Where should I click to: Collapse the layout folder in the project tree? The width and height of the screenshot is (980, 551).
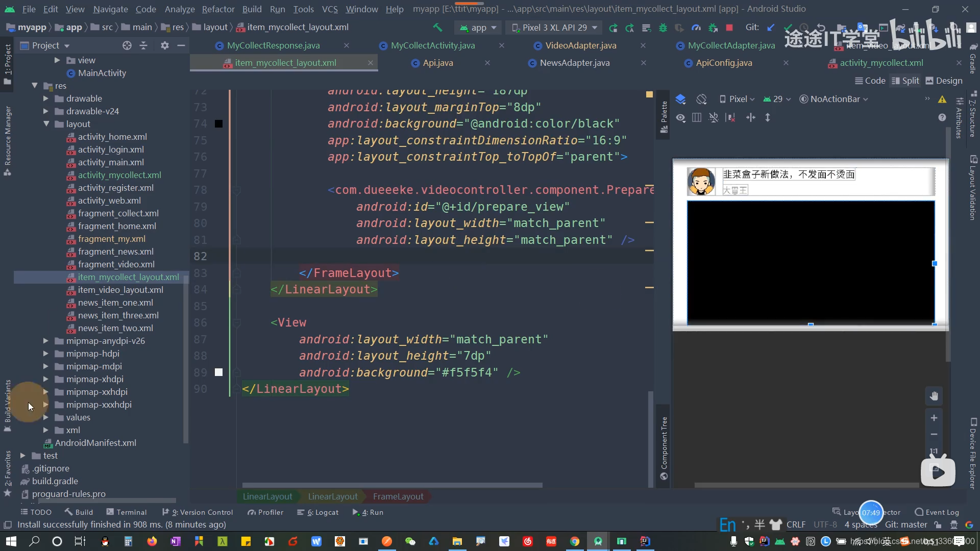pyautogui.click(x=46, y=124)
